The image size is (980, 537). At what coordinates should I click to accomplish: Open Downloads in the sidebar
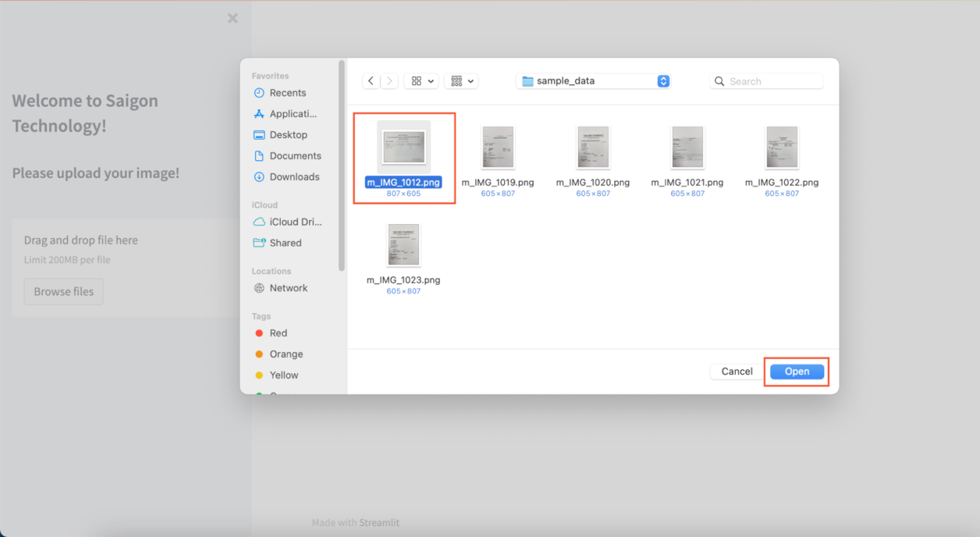click(294, 177)
